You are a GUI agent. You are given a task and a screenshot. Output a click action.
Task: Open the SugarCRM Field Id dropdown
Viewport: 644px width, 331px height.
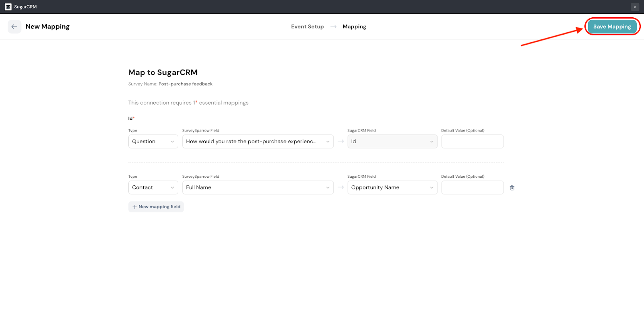point(392,142)
